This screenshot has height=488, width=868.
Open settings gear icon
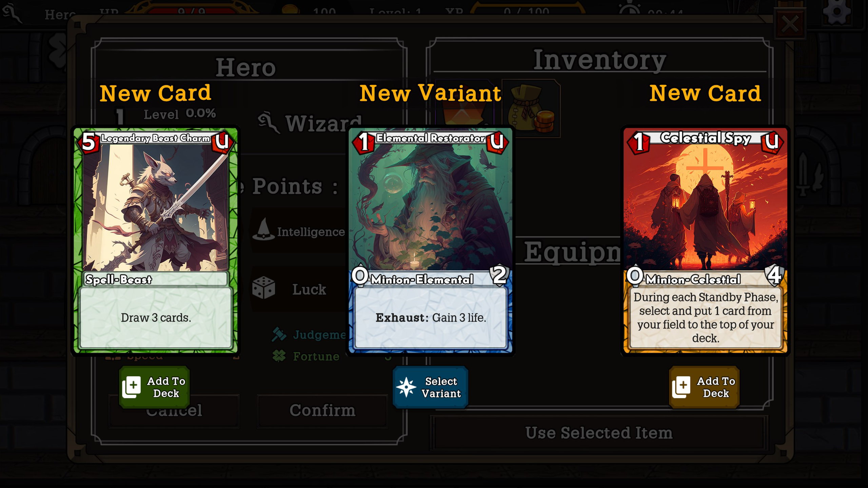tap(837, 12)
